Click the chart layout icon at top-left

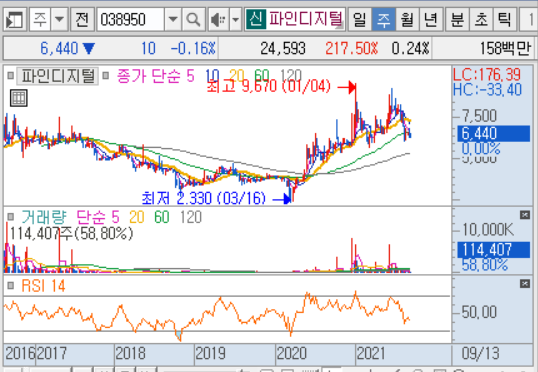coord(15,20)
